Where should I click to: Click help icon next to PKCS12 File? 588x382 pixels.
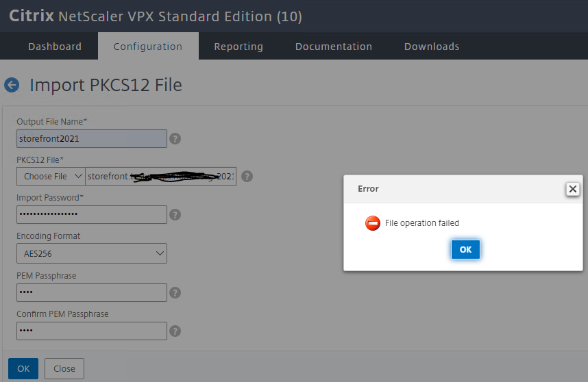click(x=247, y=177)
